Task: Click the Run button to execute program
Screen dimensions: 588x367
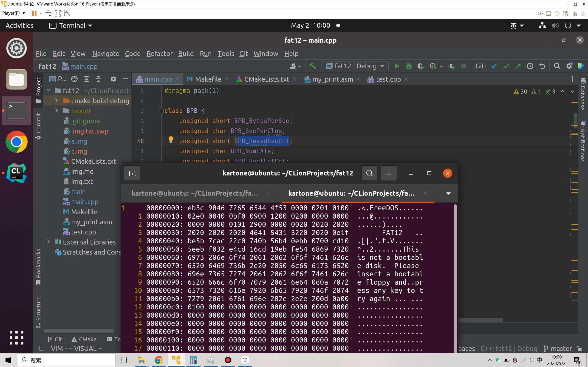Action: coord(396,66)
